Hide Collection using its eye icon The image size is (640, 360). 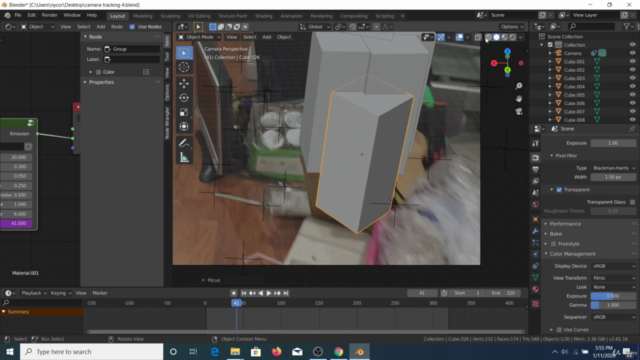[x=632, y=45]
